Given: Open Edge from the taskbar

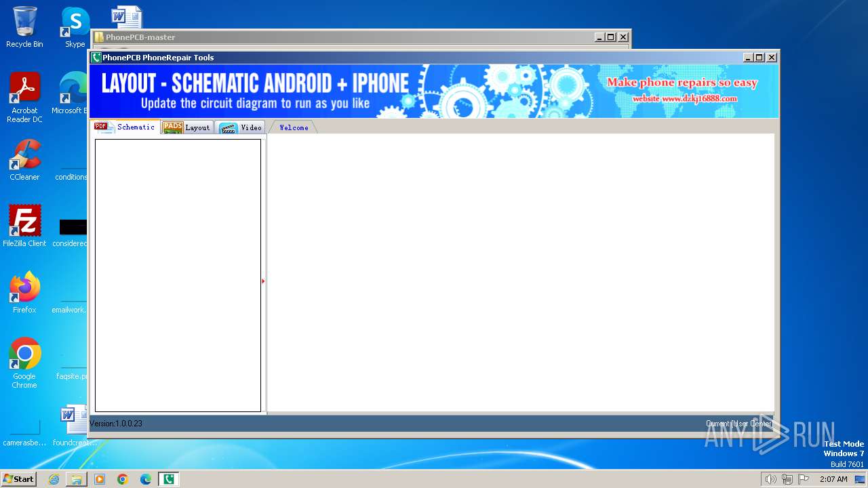Looking at the screenshot, I should (146, 479).
